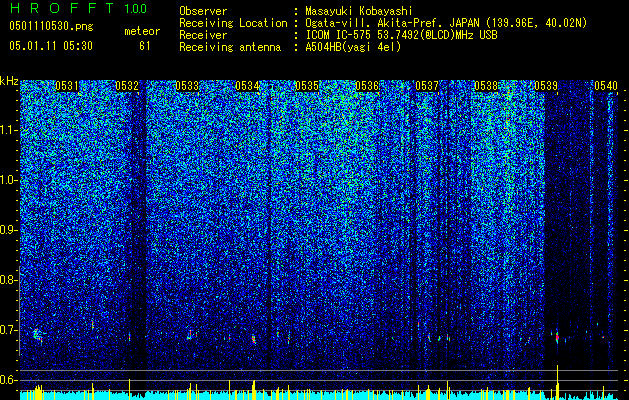Viewport: 629px width, 400px height.
Task: Click the date stamp 05.01.11 05:30
Action: pyautogui.click(x=51, y=46)
